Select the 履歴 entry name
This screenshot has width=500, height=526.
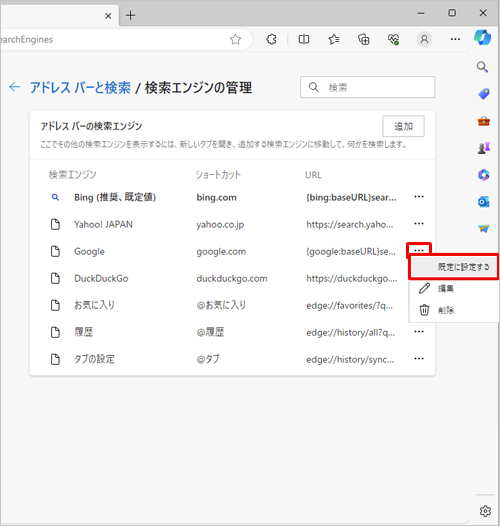[84, 332]
